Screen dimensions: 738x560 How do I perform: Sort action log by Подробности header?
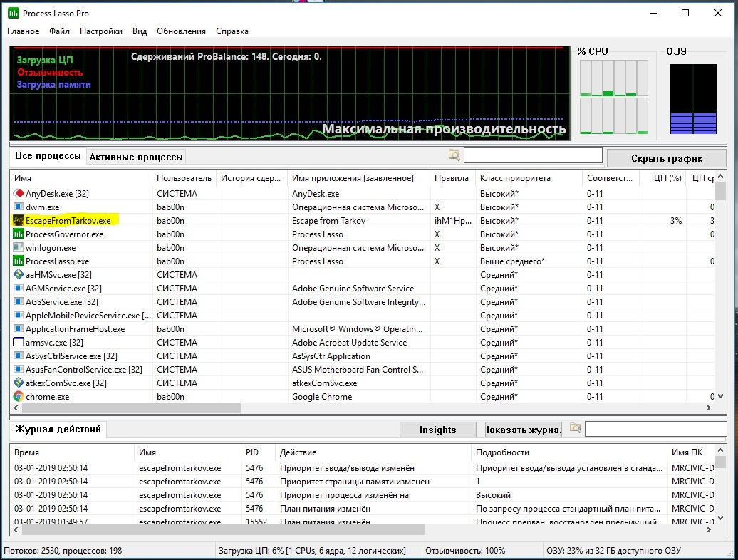569,452
